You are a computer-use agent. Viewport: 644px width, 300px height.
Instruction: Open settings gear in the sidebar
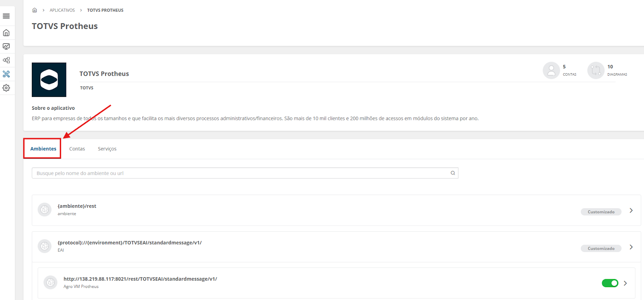[x=6, y=88]
